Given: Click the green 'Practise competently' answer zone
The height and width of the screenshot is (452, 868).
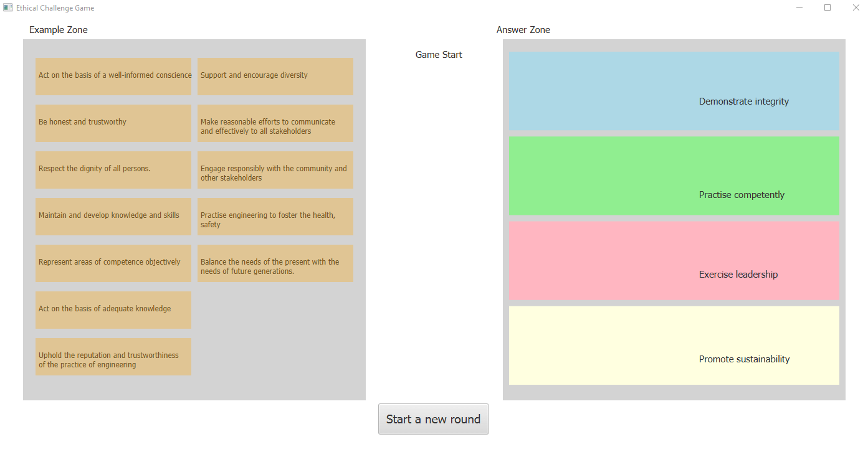Looking at the screenshot, I should pyautogui.click(x=674, y=176).
